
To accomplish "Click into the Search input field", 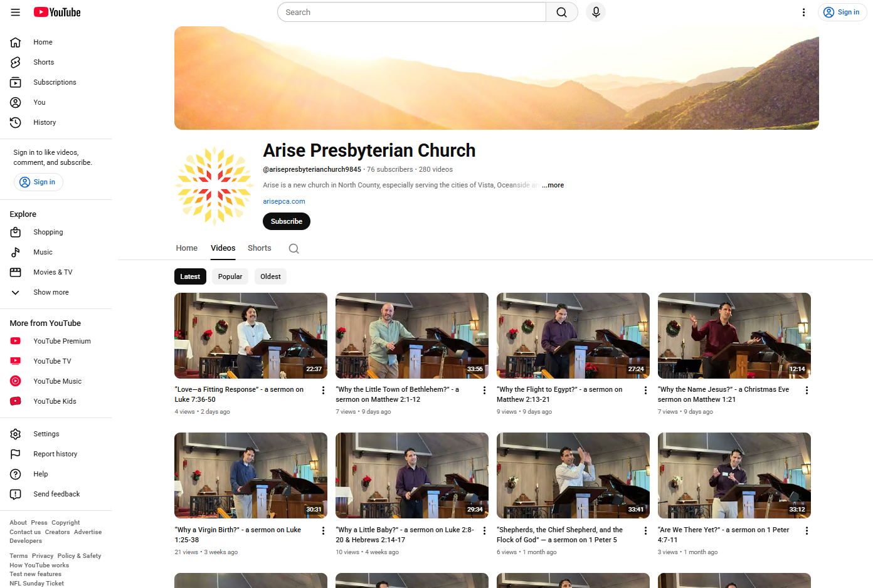I will click(411, 12).
